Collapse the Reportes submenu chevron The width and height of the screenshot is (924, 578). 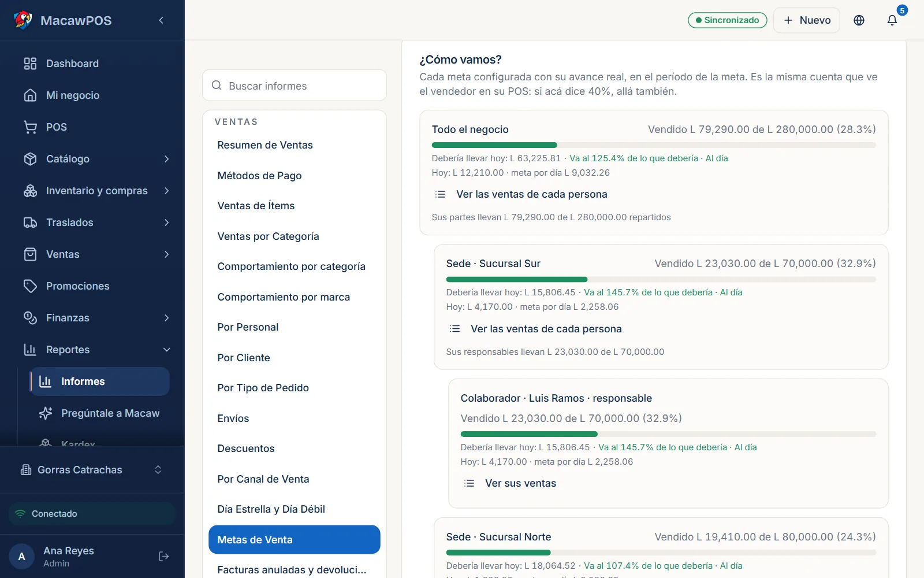tap(167, 350)
